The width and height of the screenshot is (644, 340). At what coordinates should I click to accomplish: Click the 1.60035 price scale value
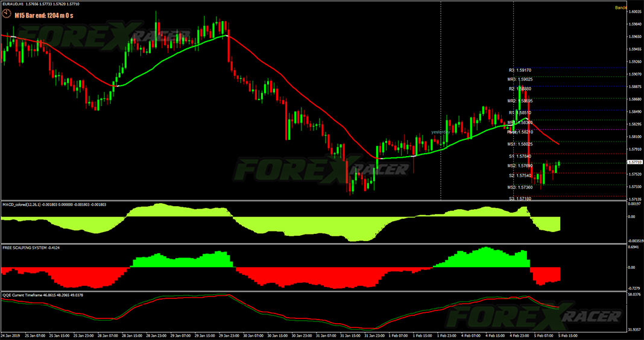[x=636, y=12]
